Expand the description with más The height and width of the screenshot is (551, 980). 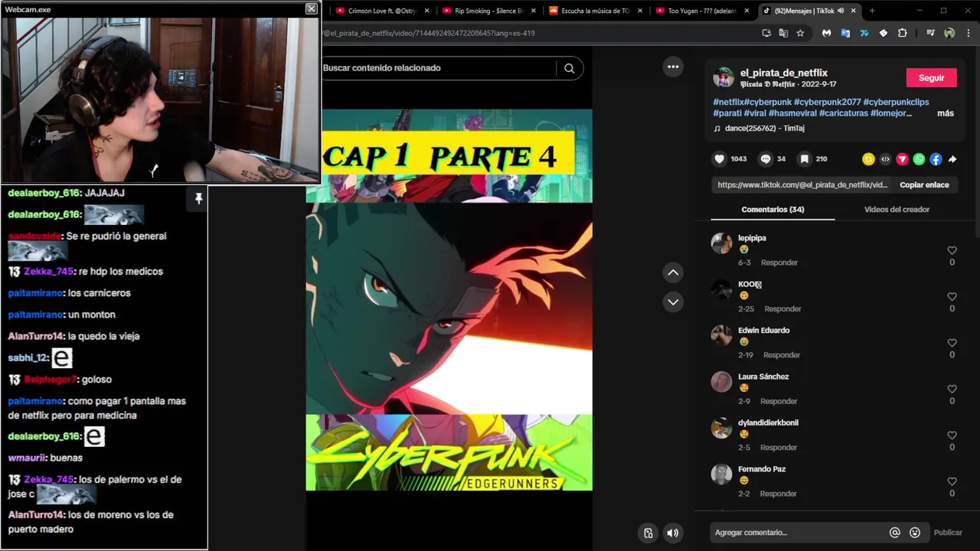point(946,113)
